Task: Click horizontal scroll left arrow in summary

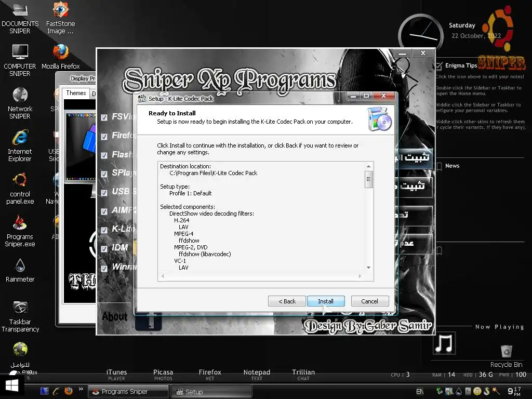Action: 163,276
